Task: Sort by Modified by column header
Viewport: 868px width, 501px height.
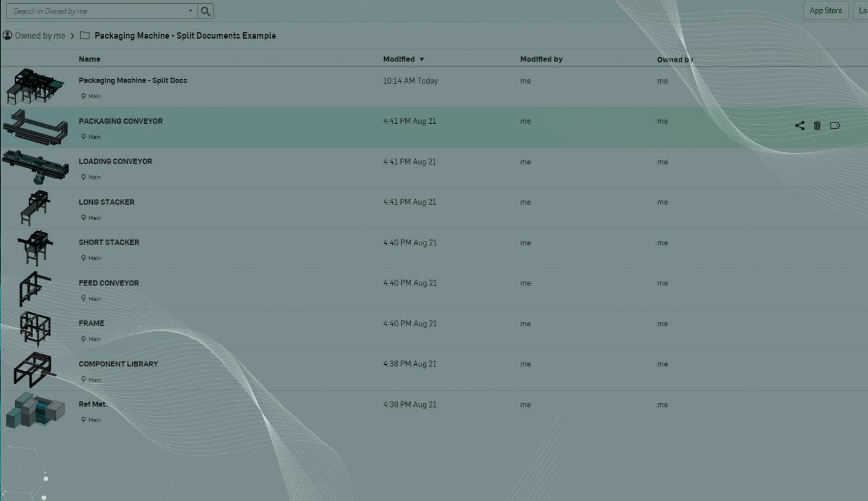Action: click(x=541, y=59)
